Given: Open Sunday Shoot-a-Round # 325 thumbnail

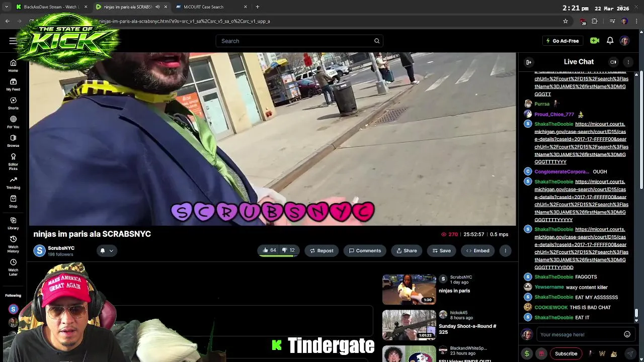Looking at the screenshot, I should (x=409, y=325).
